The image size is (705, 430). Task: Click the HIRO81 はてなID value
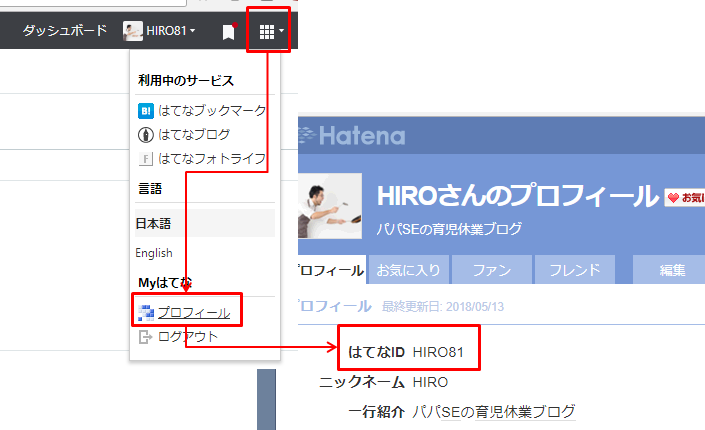[438, 352]
